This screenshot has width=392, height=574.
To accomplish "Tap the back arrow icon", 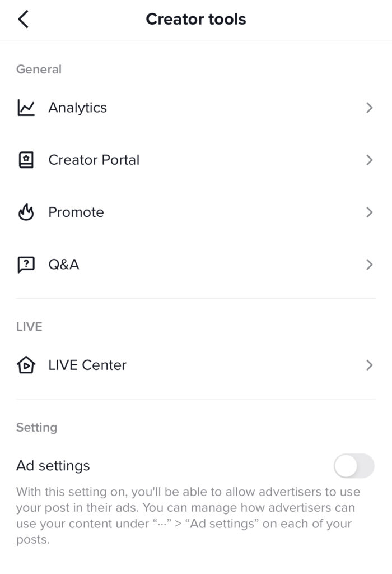I will click(23, 19).
